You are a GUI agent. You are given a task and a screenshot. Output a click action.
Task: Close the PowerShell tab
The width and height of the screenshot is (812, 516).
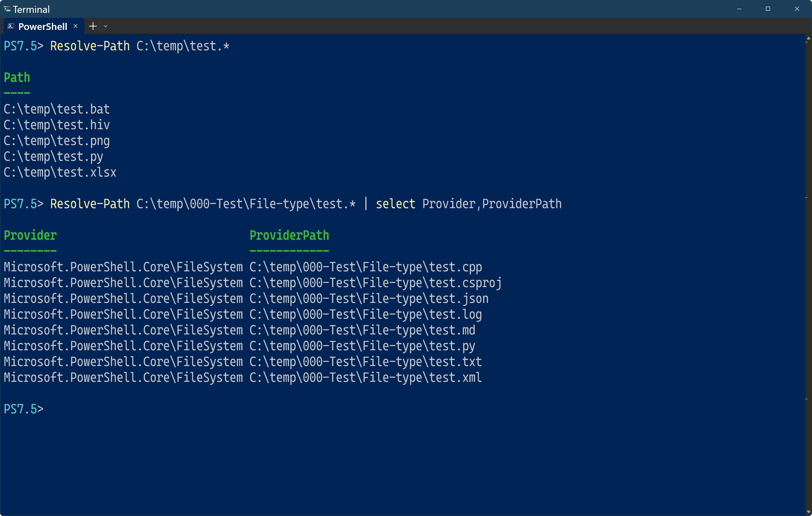click(76, 26)
